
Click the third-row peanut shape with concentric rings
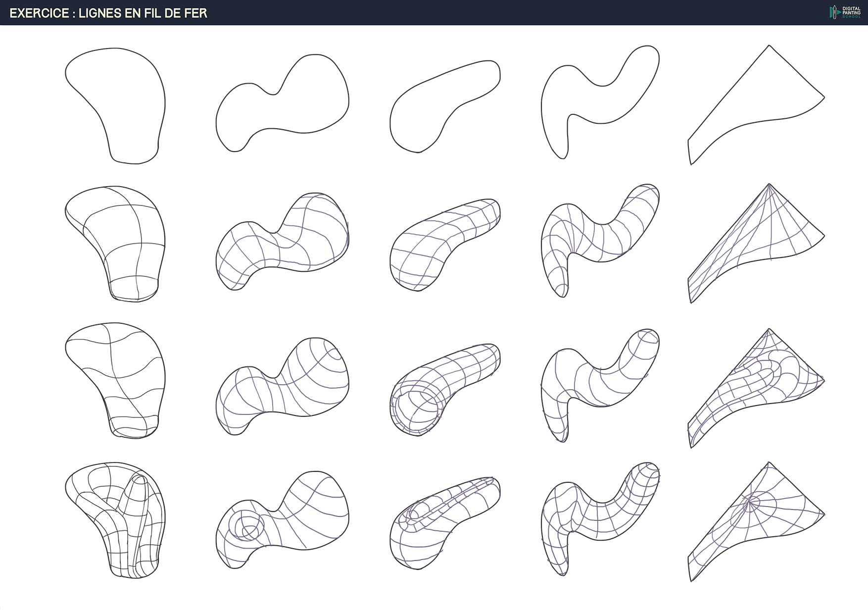pos(282,386)
